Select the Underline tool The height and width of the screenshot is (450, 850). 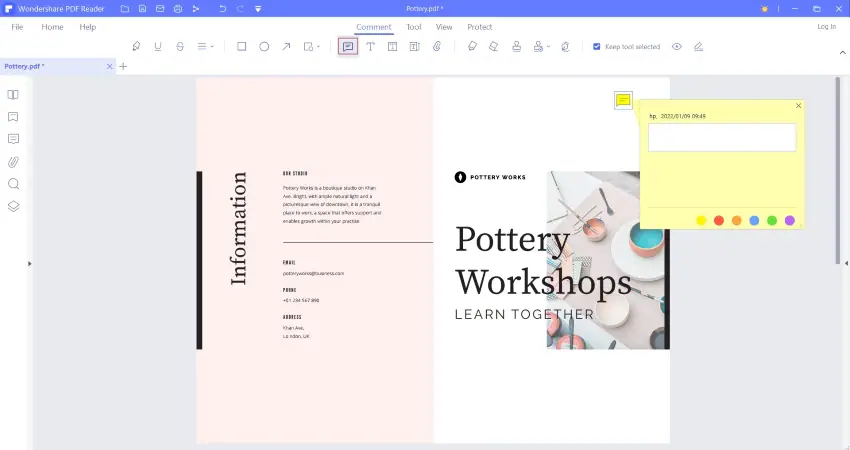(x=158, y=47)
